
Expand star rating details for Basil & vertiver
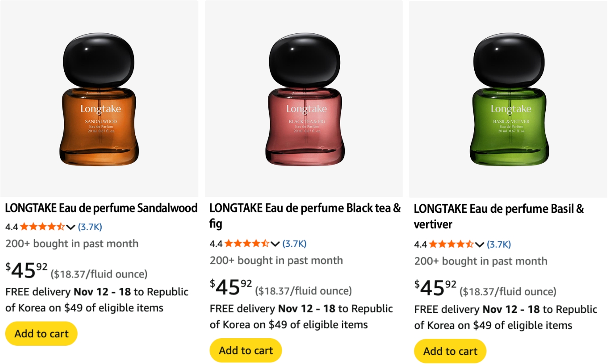point(479,245)
